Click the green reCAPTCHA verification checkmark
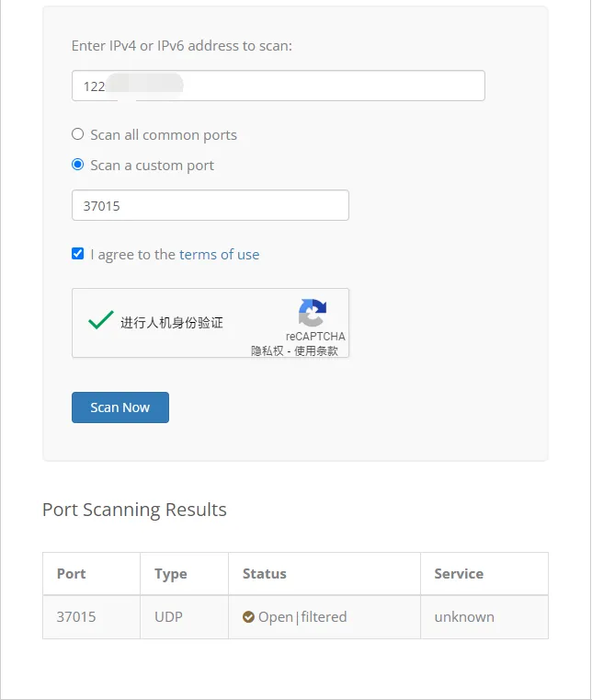Screen dimensions: 592x700 [100, 319]
